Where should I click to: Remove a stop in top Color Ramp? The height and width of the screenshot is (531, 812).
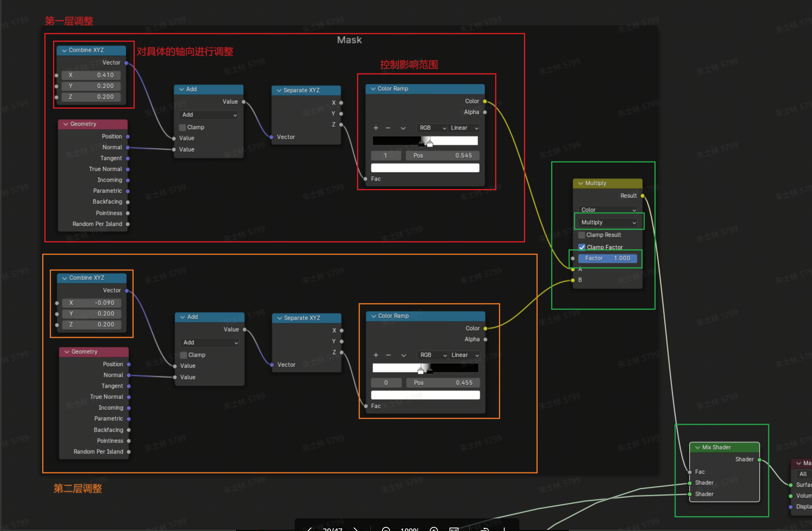(388, 128)
